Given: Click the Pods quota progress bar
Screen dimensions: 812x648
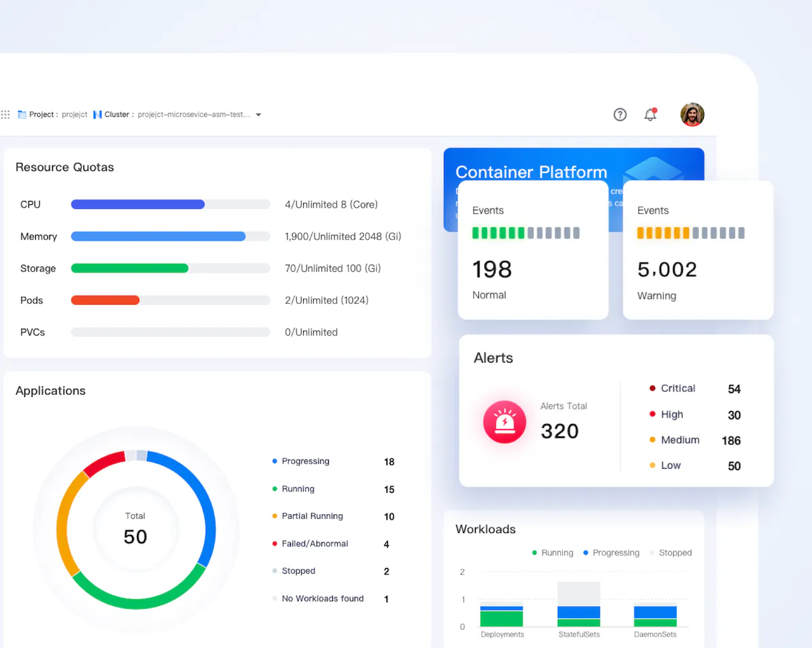Looking at the screenshot, I should (171, 300).
